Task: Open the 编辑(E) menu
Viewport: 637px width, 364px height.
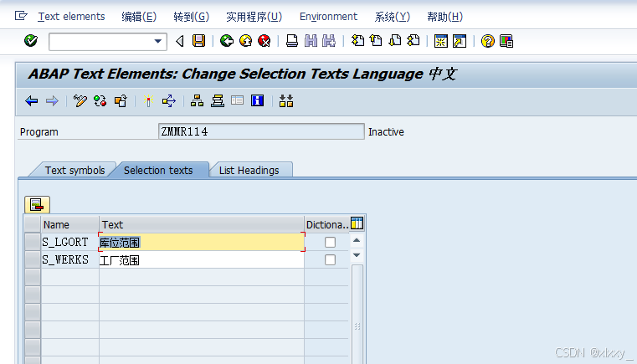Action: click(139, 17)
